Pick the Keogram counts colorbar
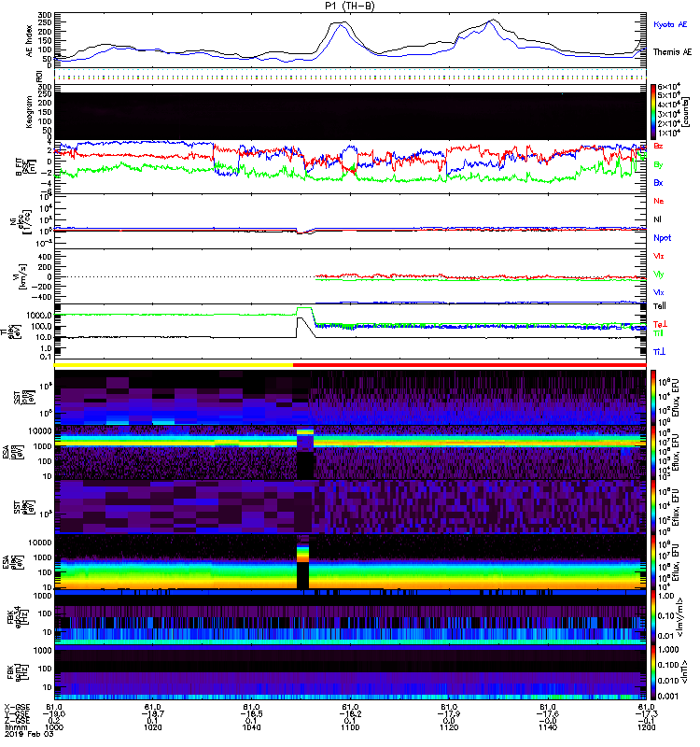700x747 pixels. click(x=653, y=112)
